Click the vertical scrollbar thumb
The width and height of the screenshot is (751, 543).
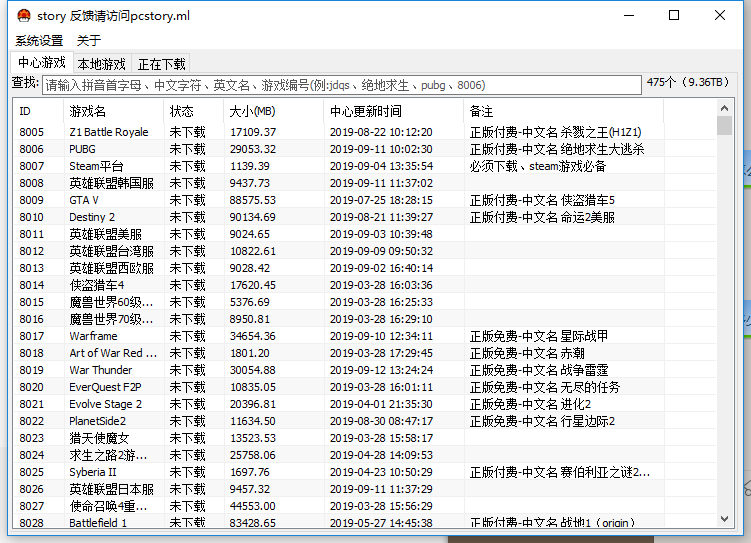point(724,126)
